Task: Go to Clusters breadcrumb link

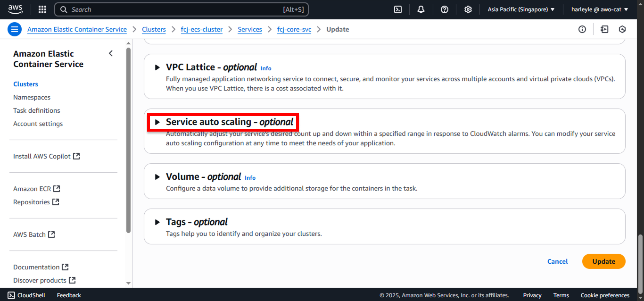Action: (154, 29)
